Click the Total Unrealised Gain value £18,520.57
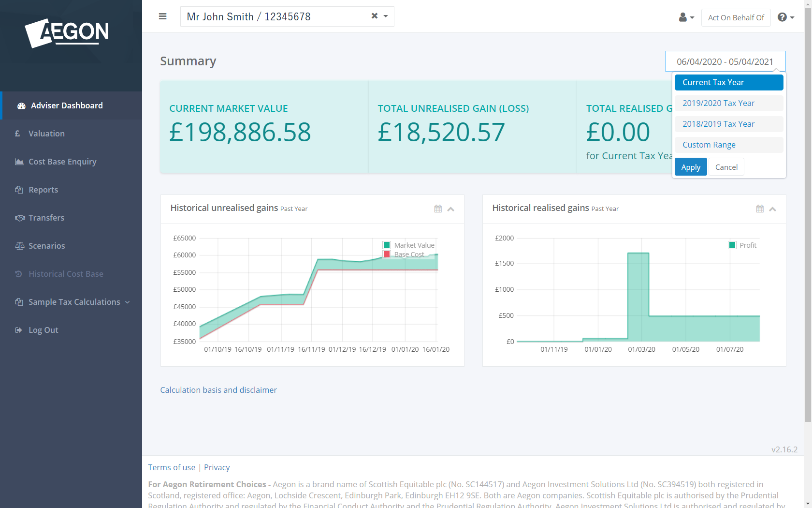The height and width of the screenshot is (508, 812). 441,132
